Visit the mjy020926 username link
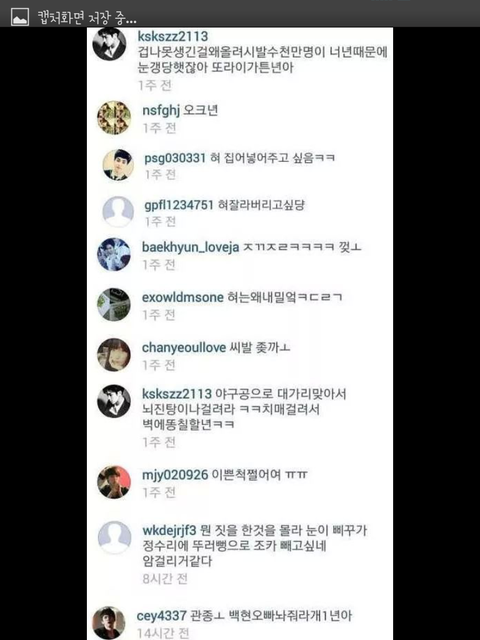 pyautogui.click(x=175, y=475)
